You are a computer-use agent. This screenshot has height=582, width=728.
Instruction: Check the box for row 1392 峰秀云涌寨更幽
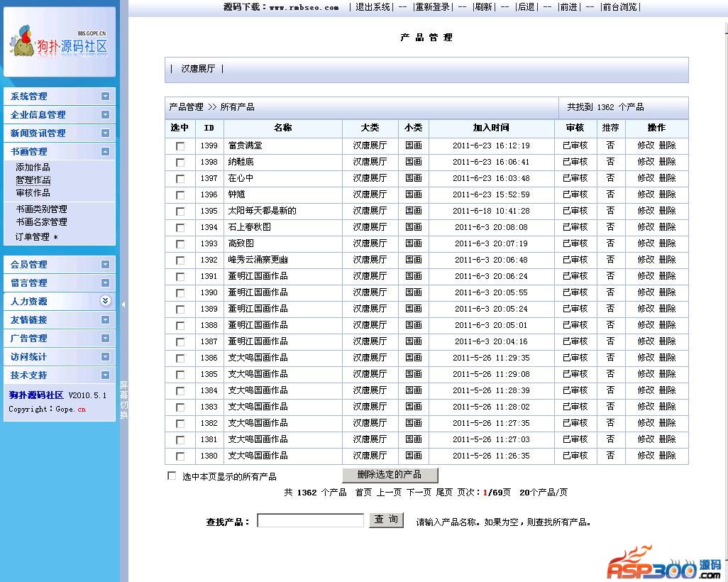click(x=180, y=260)
